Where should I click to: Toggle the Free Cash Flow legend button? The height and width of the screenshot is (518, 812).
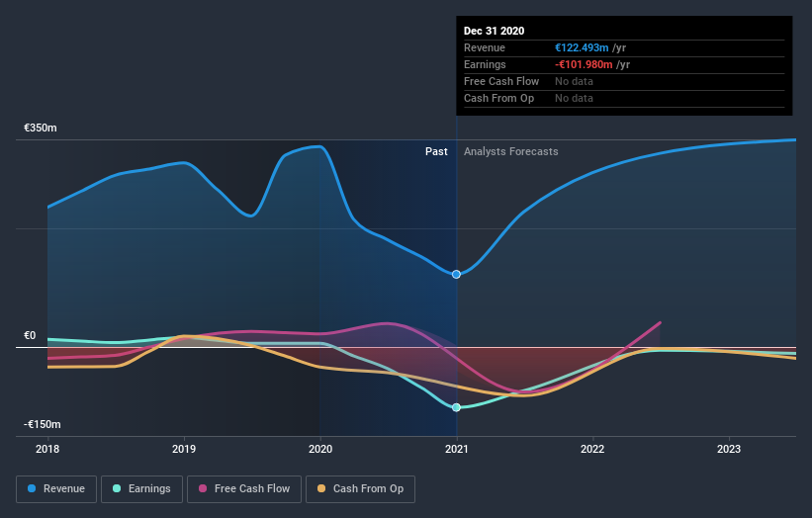click(244, 489)
